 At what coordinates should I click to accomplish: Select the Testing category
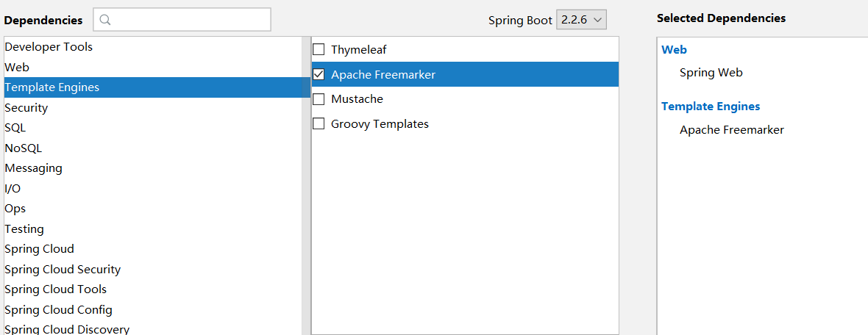[24, 229]
